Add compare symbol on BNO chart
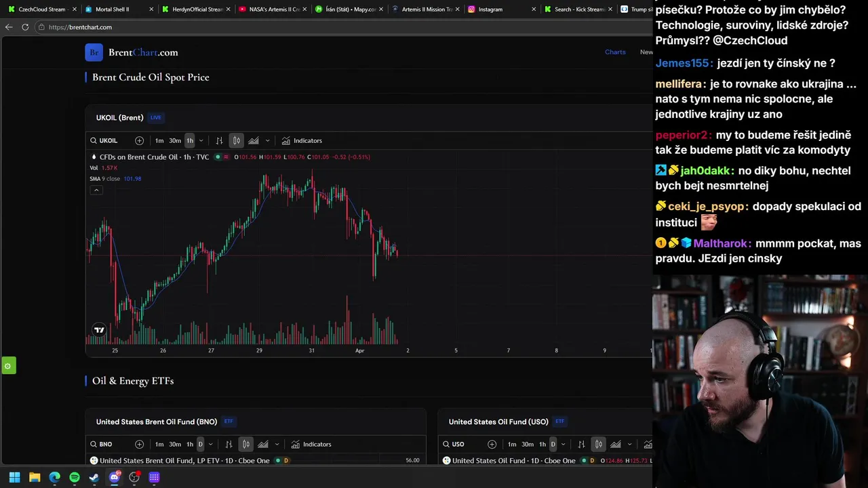Viewport: 868px width, 488px height. pyautogui.click(x=139, y=444)
